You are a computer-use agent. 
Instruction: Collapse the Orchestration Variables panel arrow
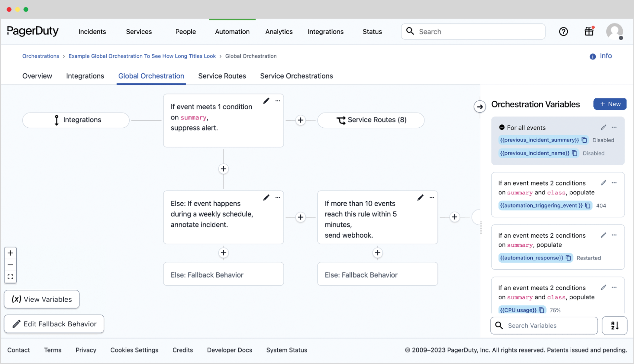[480, 107]
